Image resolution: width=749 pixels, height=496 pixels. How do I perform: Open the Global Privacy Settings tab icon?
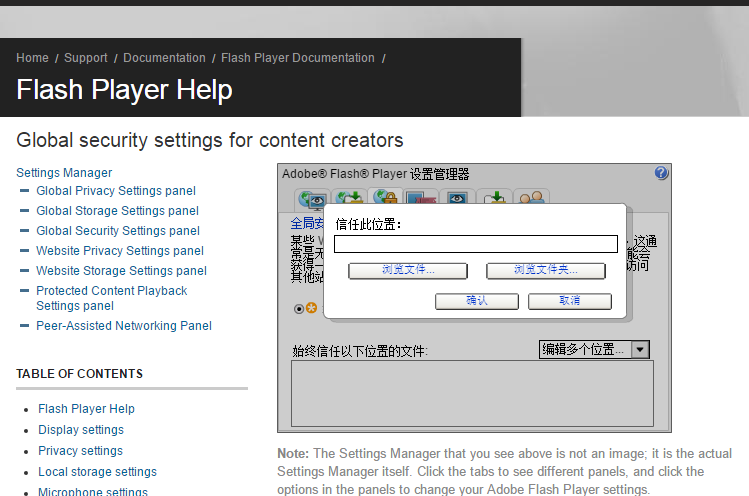[x=313, y=199]
